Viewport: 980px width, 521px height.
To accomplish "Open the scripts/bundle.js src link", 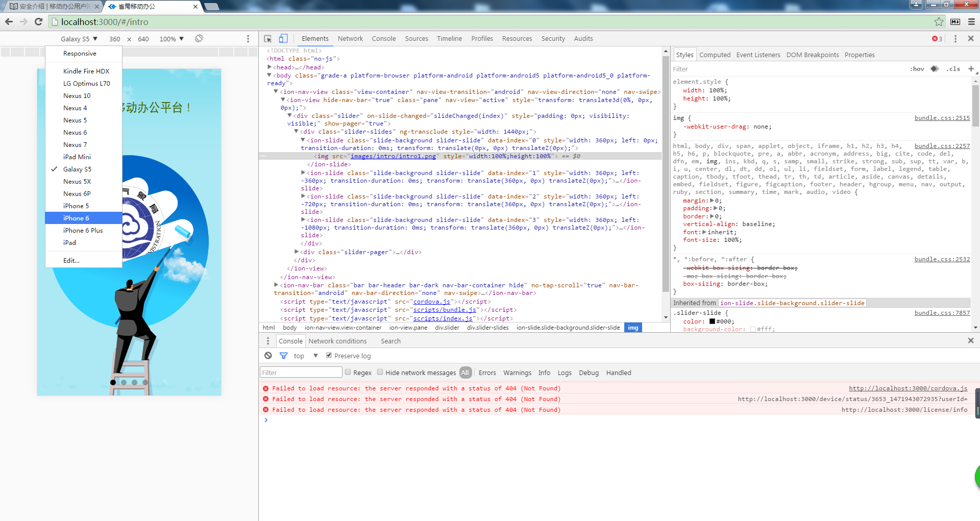I will click(445, 310).
